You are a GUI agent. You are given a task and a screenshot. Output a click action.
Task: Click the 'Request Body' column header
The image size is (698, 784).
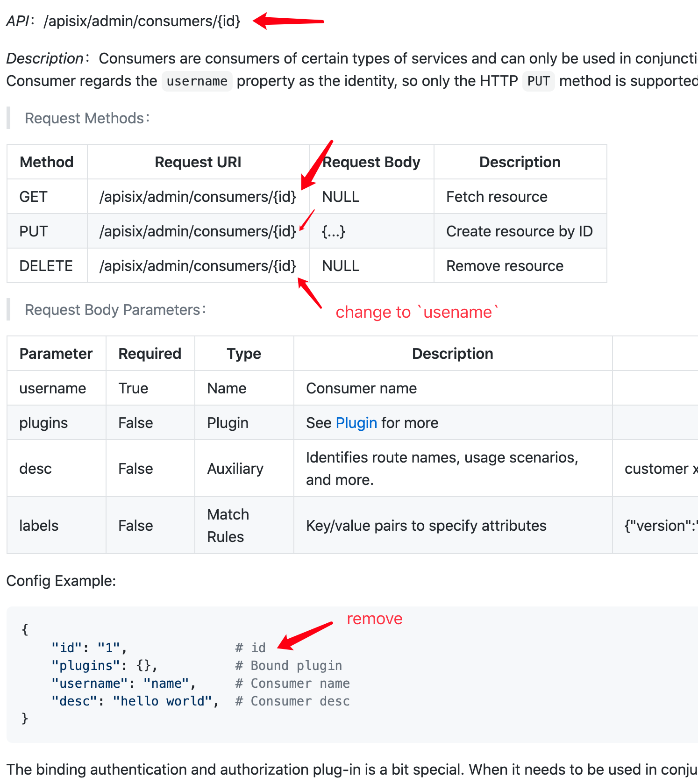(371, 162)
